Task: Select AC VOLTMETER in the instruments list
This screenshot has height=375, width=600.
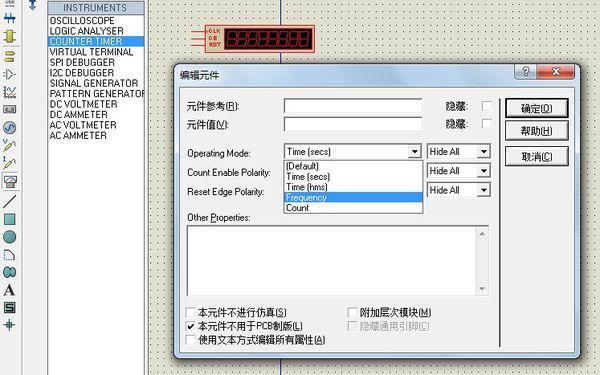Action: [x=96, y=125]
